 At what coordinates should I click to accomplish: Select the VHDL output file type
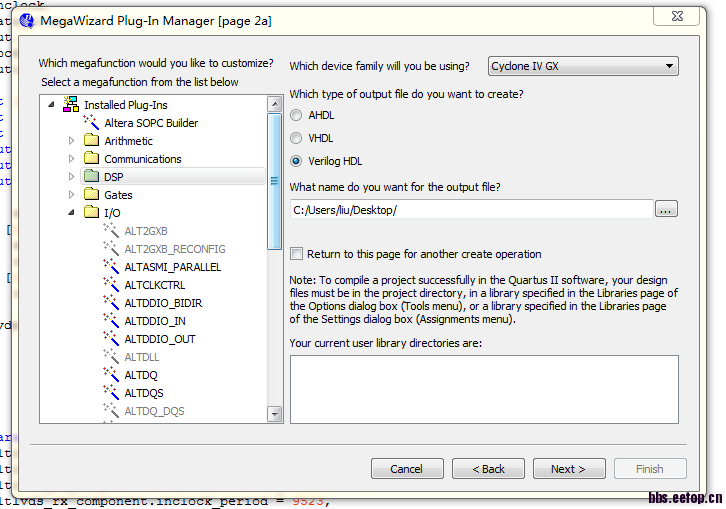296,138
